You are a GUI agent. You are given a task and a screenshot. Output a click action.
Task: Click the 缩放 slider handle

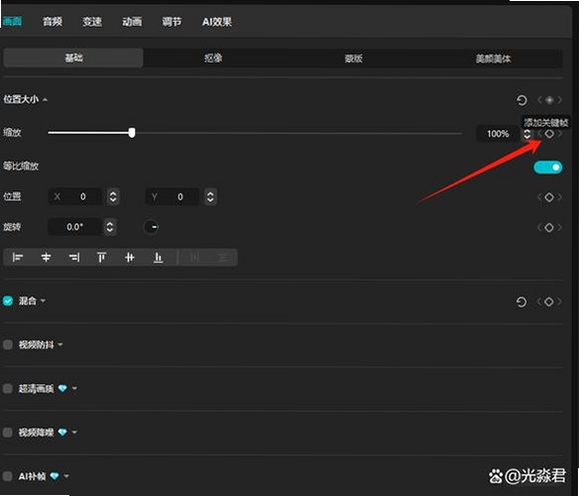click(x=132, y=133)
